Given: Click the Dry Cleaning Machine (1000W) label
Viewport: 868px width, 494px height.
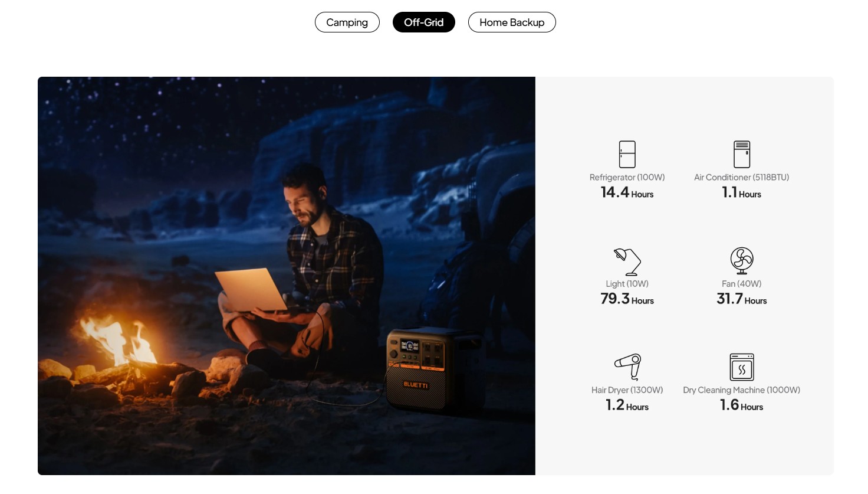Looking at the screenshot, I should pos(741,390).
